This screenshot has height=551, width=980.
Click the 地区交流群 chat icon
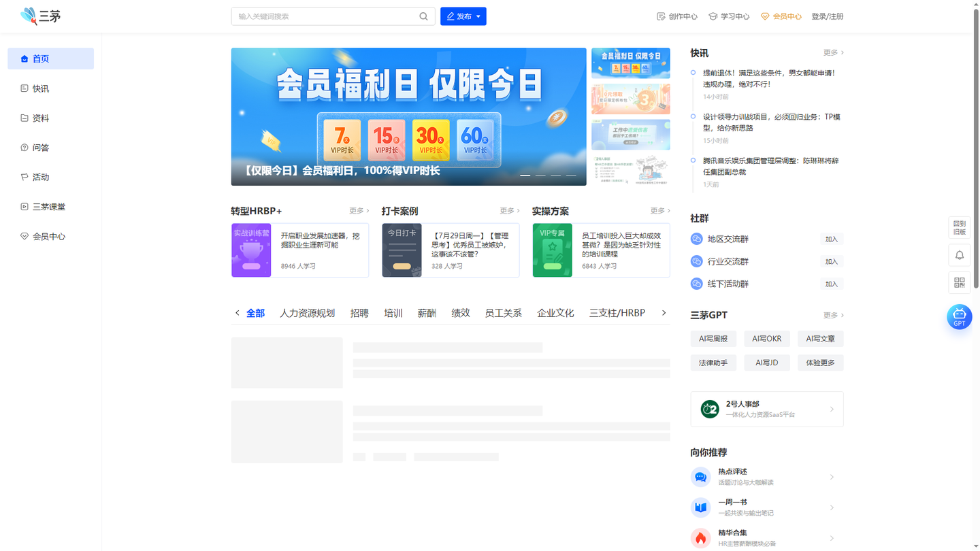(x=696, y=239)
